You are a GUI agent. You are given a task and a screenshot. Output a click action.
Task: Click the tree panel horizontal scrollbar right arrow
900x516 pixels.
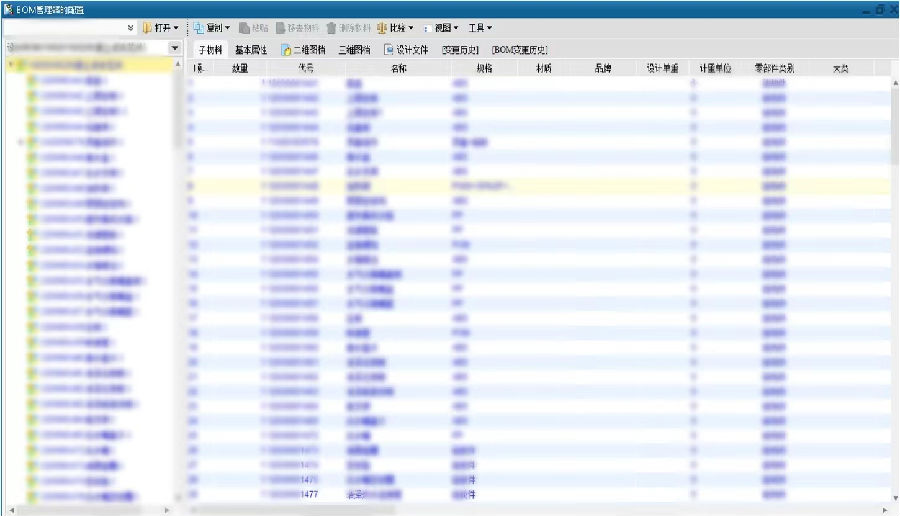pyautogui.click(x=166, y=510)
